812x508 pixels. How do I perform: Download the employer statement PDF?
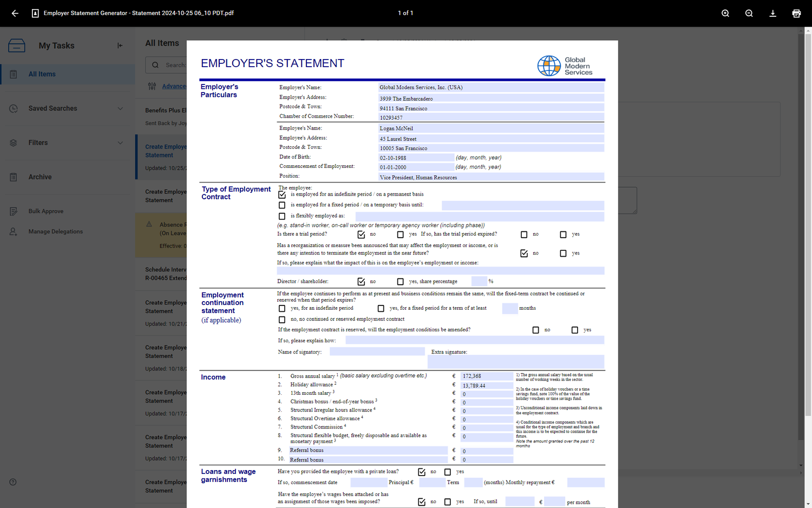773,13
